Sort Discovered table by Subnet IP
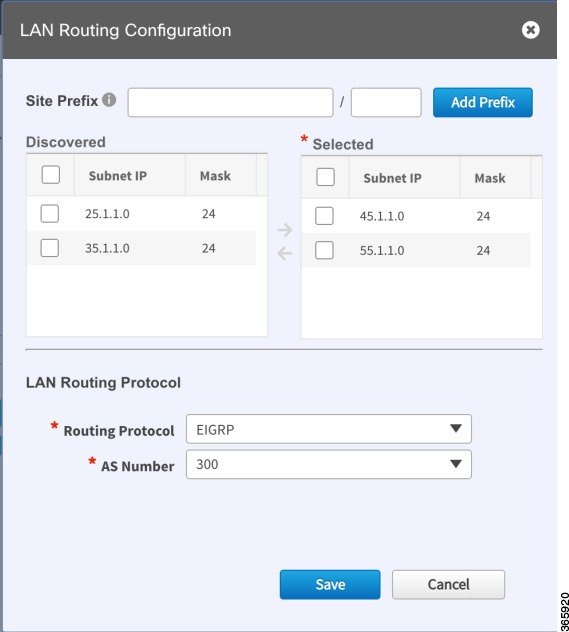Viewport: 569px width, 632px height. point(118,176)
